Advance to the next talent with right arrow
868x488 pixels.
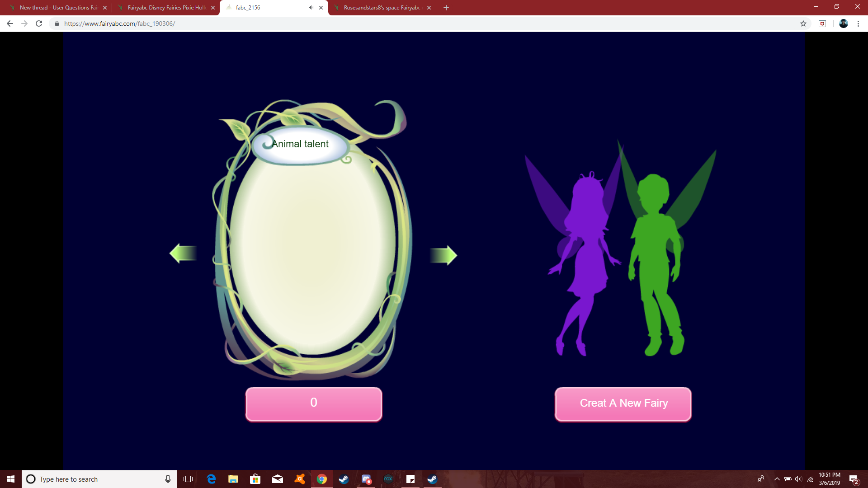444,254
